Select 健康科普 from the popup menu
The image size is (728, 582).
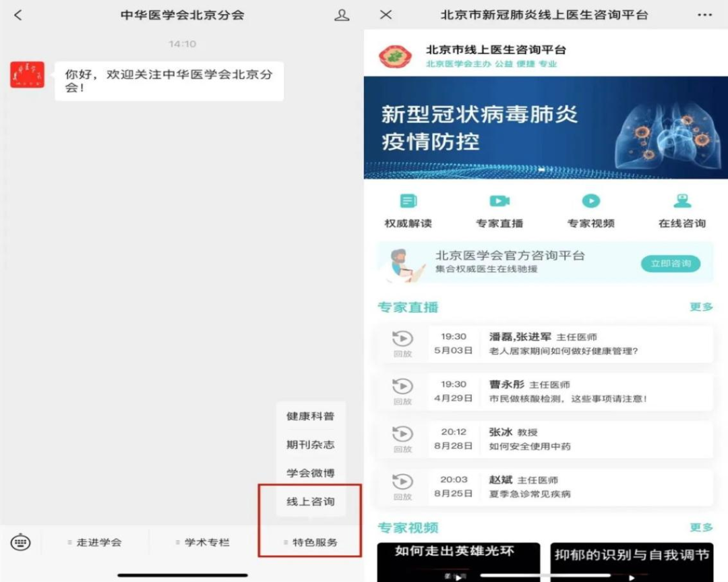click(x=311, y=416)
